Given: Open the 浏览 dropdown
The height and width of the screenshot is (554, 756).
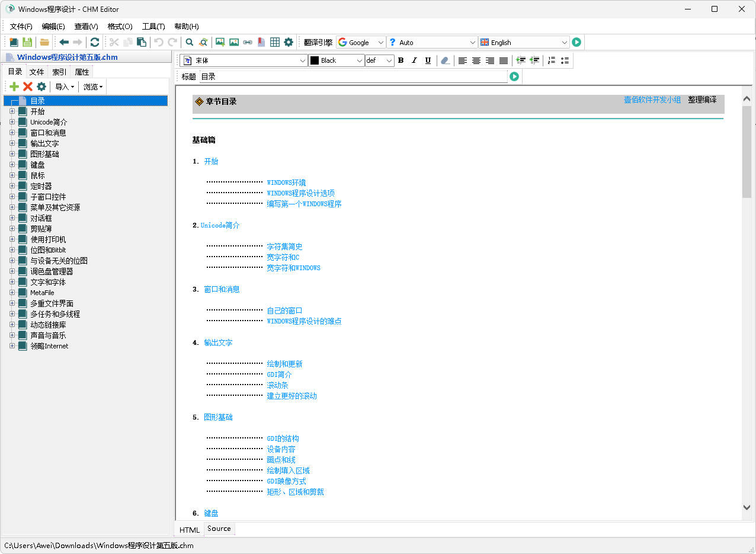Looking at the screenshot, I should tap(93, 87).
